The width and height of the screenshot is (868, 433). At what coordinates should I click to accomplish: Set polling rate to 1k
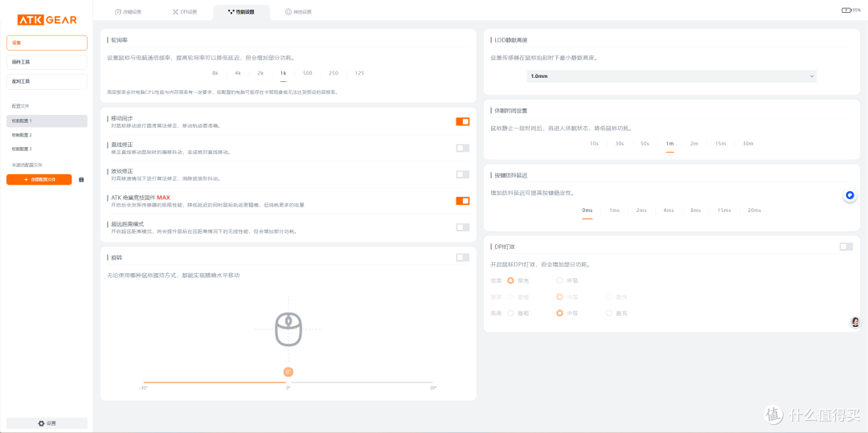[x=283, y=73]
